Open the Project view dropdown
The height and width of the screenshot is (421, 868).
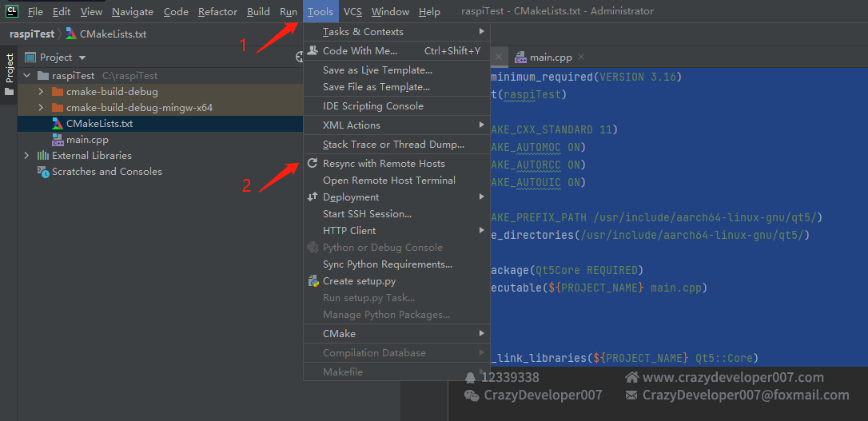click(x=82, y=58)
